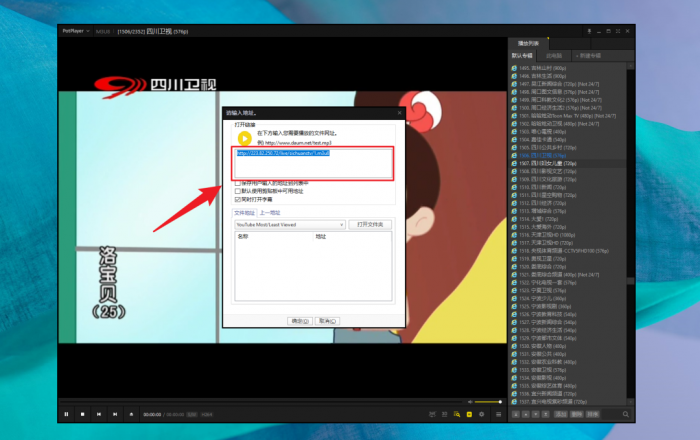Skip to the next track

click(114, 413)
